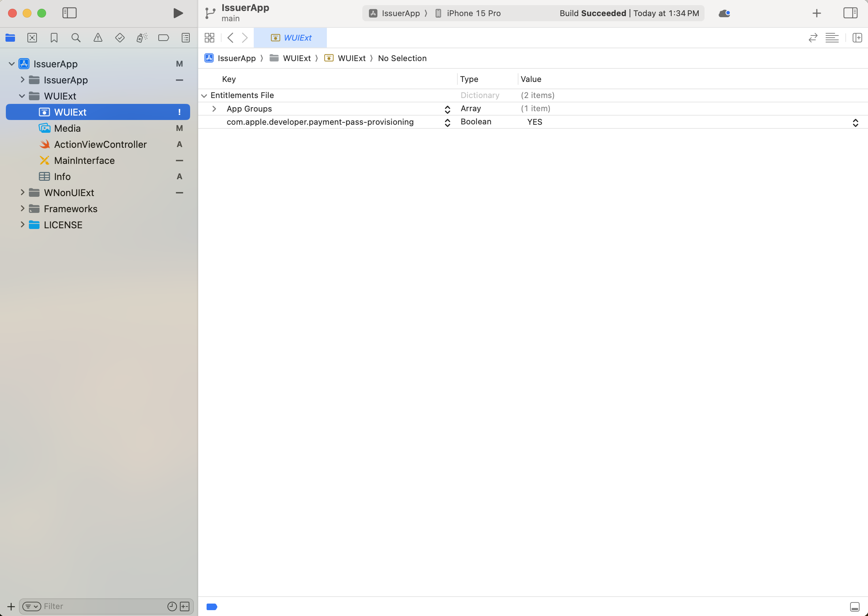The height and width of the screenshot is (616, 868).
Task: Click the Key column header
Action: coord(229,79)
